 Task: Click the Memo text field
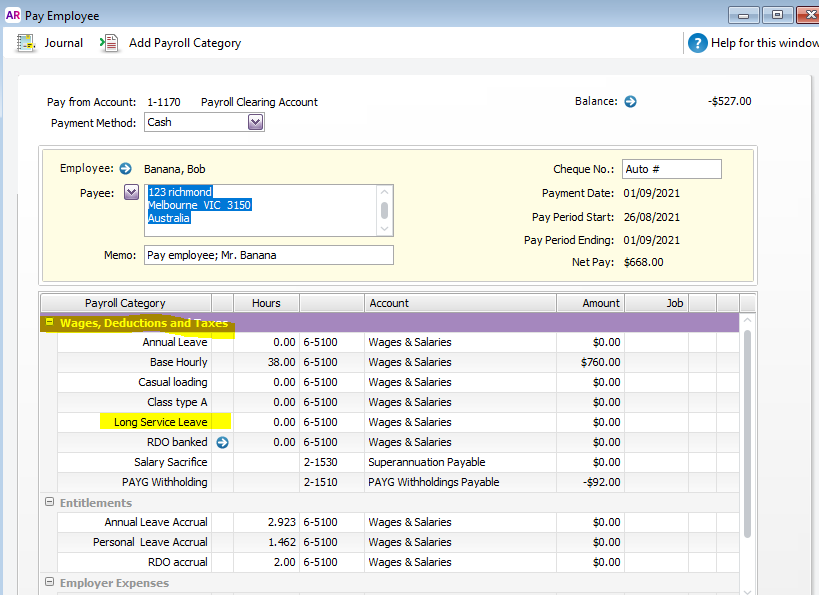(x=268, y=255)
